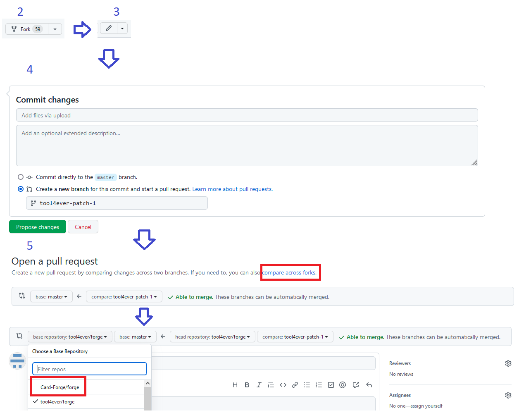Viewport: 519px width, 420px height.
Task: Apply bold formatting to the pull request description
Action: 247,385
